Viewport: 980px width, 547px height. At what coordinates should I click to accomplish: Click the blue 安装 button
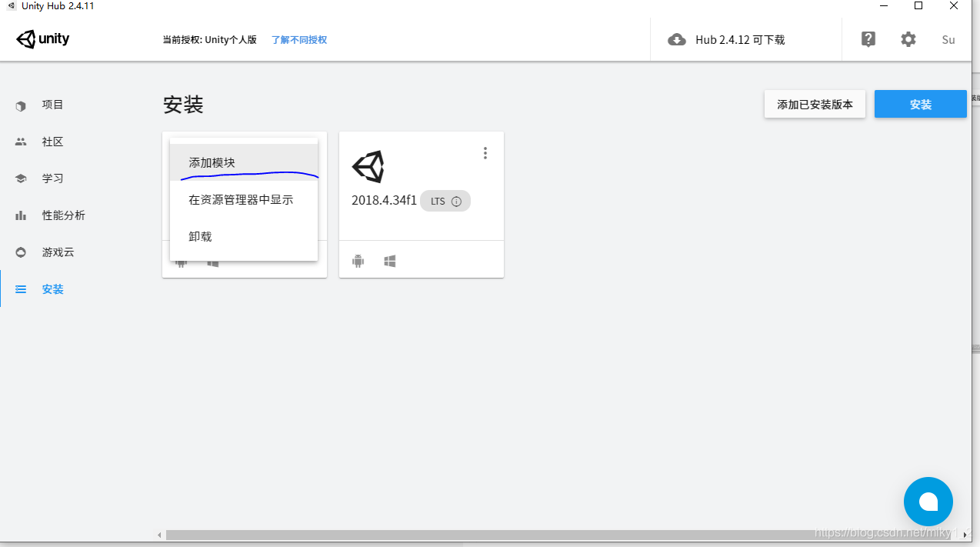coord(921,105)
